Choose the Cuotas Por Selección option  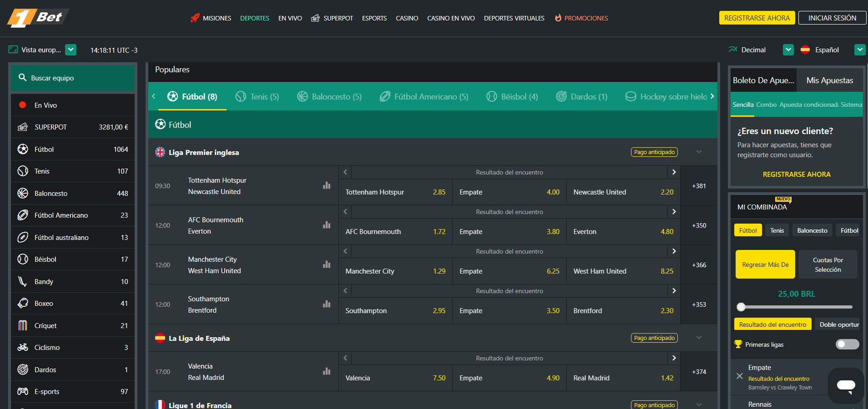coord(828,264)
